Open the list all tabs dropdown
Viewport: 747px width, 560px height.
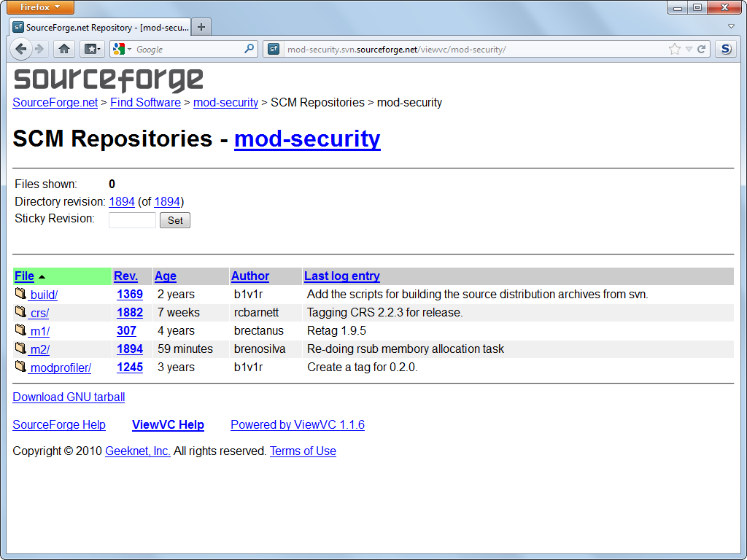[x=731, y=27]
